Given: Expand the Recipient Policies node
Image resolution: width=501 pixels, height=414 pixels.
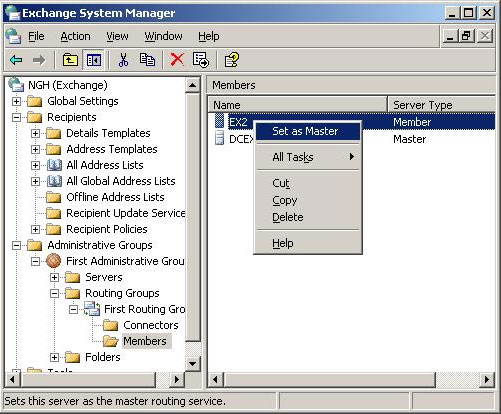Looking at the screenshot, I should click(x=35, y=229).
